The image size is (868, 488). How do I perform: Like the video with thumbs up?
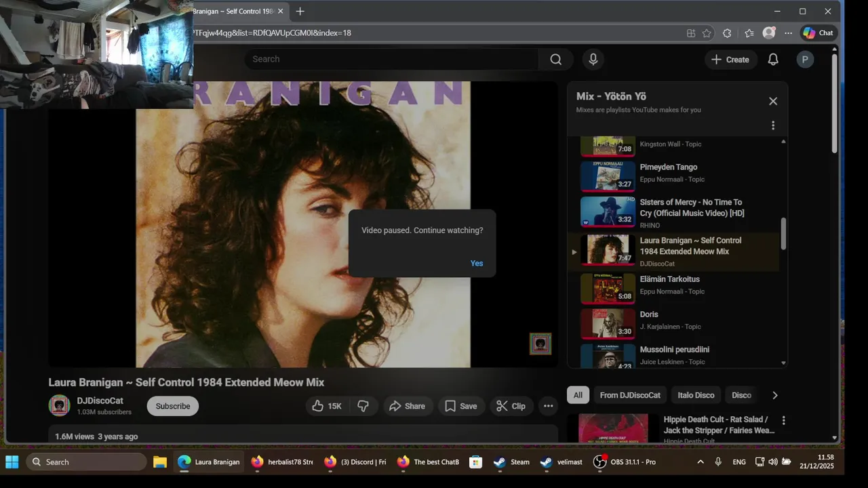326,406
